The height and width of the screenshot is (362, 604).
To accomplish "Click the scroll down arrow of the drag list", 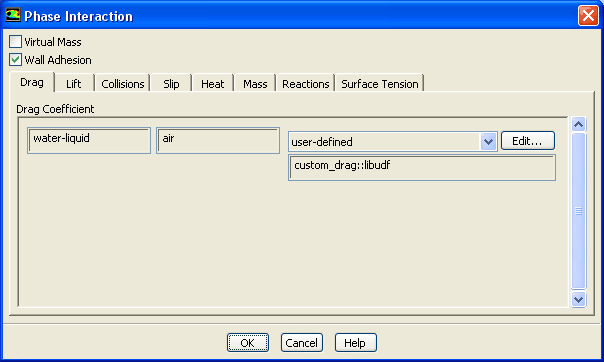I will coord(579,299).
